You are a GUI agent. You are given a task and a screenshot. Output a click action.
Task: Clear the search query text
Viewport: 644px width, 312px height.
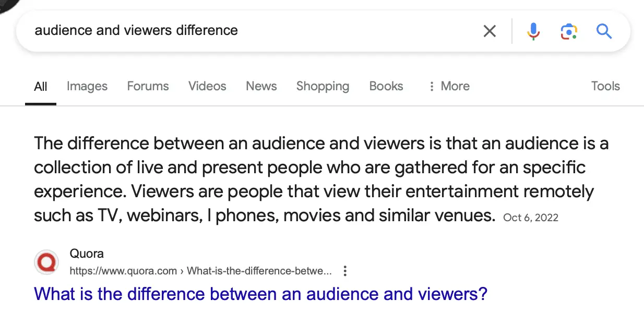click(x=489, y=31)
